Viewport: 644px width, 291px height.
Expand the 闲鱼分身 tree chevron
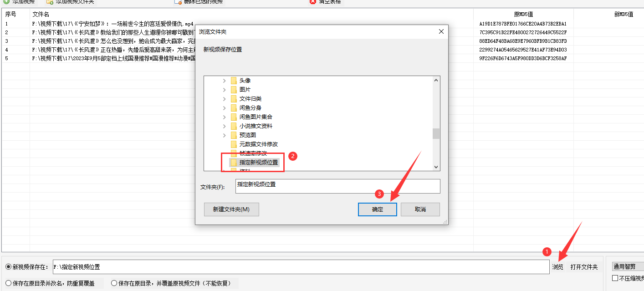pos(224,108)
